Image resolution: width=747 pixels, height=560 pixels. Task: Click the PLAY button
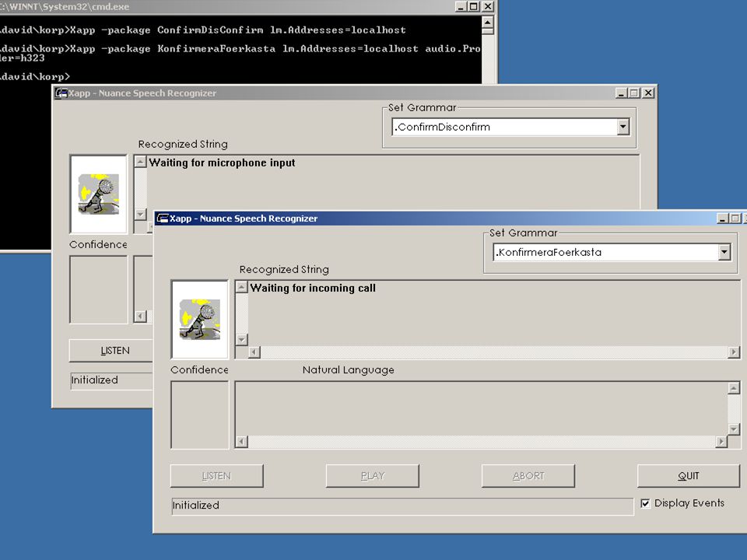[373, 476]
